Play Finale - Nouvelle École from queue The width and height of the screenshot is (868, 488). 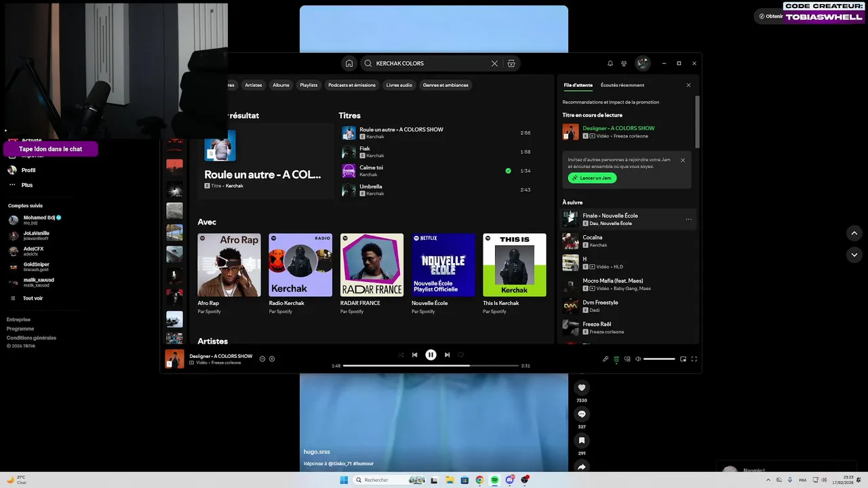tap(570, 219)
